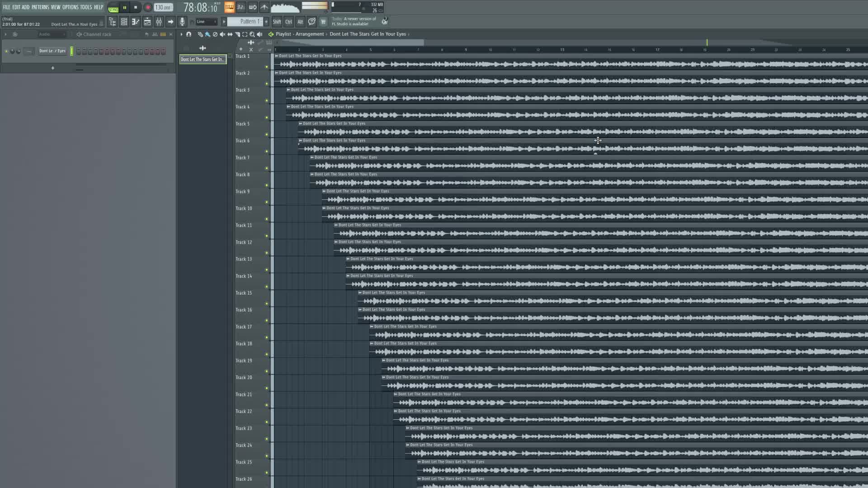The image size is (868, 488).
Task: Click the Dont Le..r Eyes channel button
Action: click(52, 51)
